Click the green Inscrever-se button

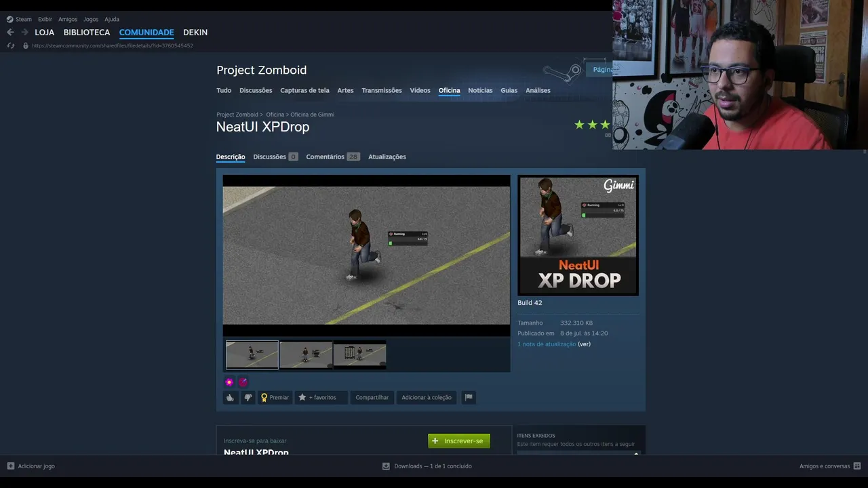459,441
